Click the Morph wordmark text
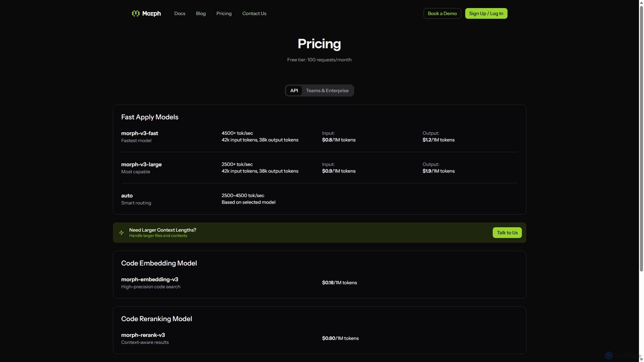 (x=151, y=14)
